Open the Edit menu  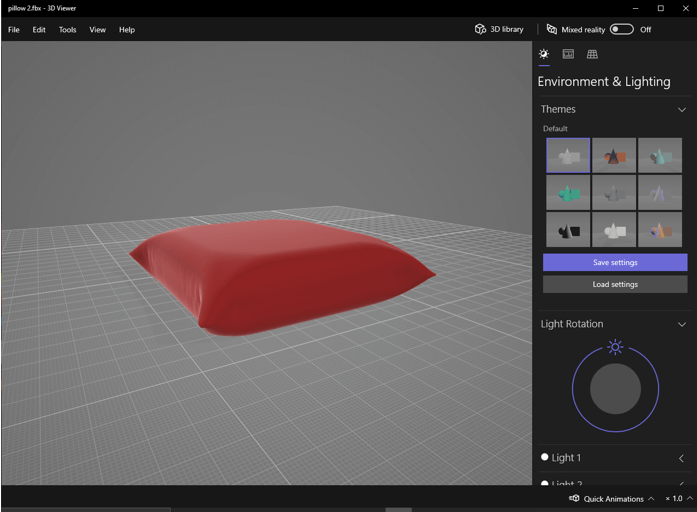click(39, 30)
